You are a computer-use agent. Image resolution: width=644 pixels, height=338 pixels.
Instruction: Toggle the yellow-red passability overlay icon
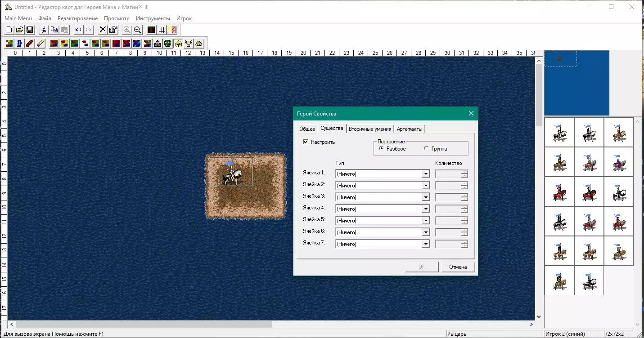click(172, 30)
